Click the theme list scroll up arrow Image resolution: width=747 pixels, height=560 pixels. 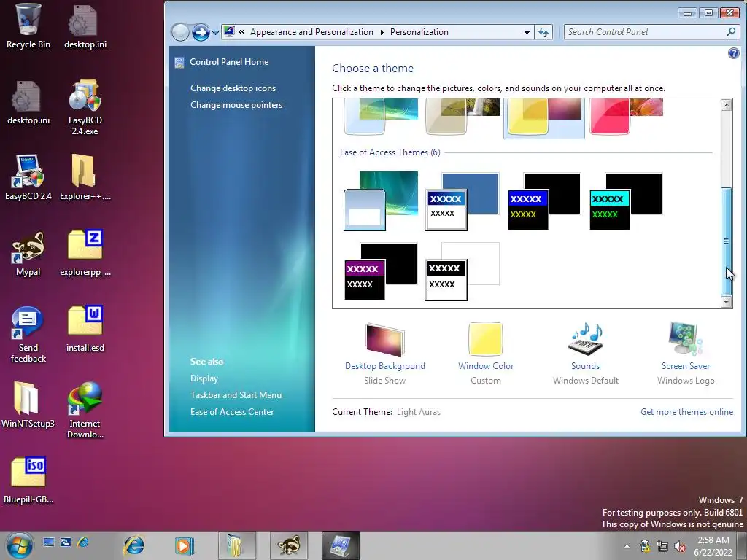(727, 105)
